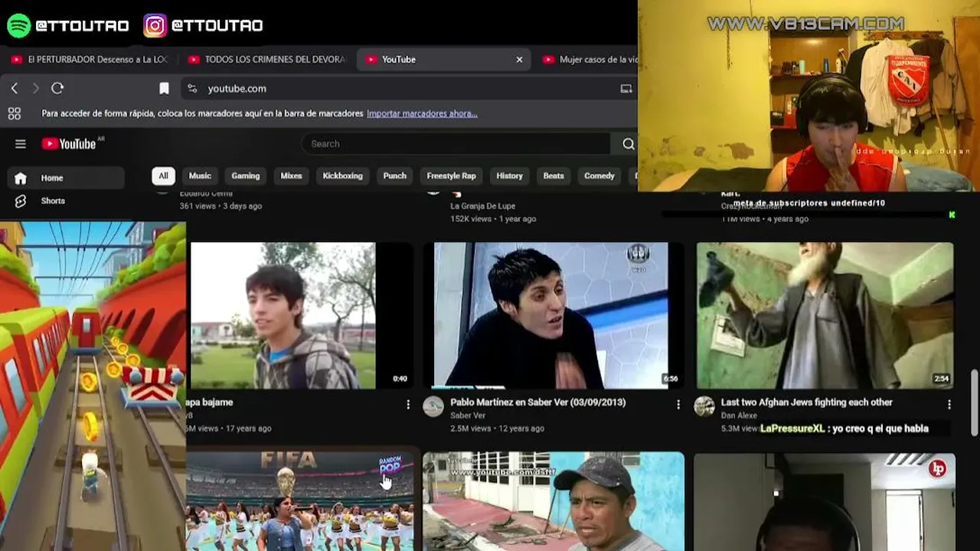This screenshot has width=980, height=551.
Task: Play the Afghan Jews fighting thumbnail
Action: [825, 315]
